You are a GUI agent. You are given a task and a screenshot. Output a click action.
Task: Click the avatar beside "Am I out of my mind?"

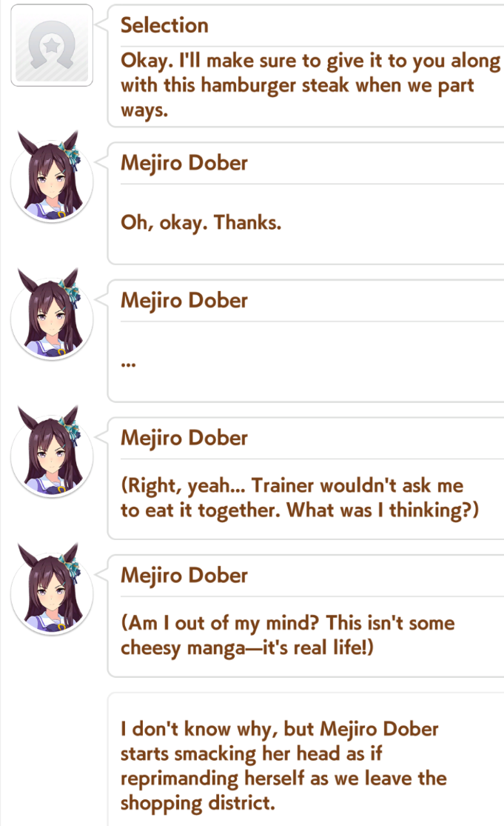click(x=52, y=589)
